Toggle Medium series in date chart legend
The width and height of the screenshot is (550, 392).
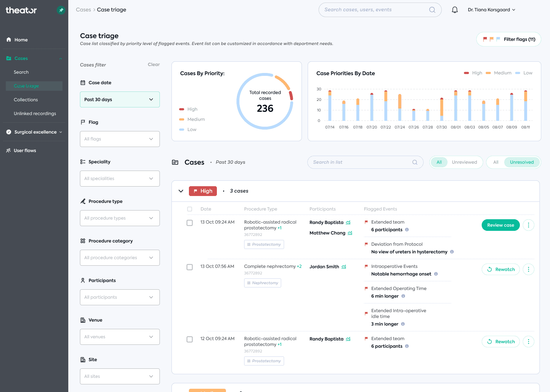(x=498, y=73)
